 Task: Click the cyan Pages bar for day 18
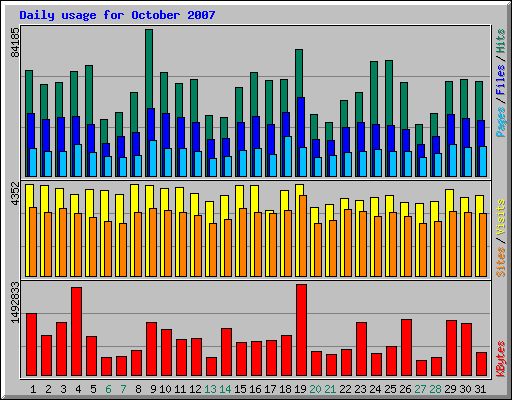point(288,156)
